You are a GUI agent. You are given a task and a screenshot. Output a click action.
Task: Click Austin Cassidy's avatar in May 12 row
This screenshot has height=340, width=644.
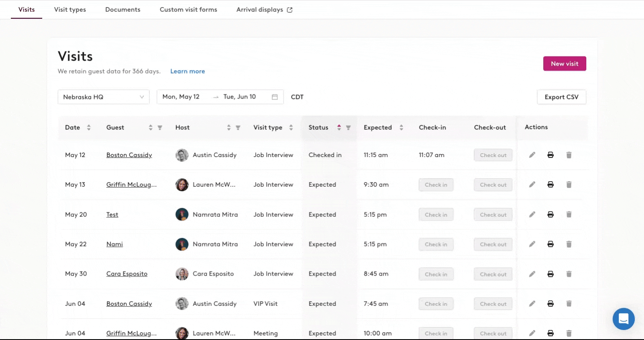click(182, 155)
